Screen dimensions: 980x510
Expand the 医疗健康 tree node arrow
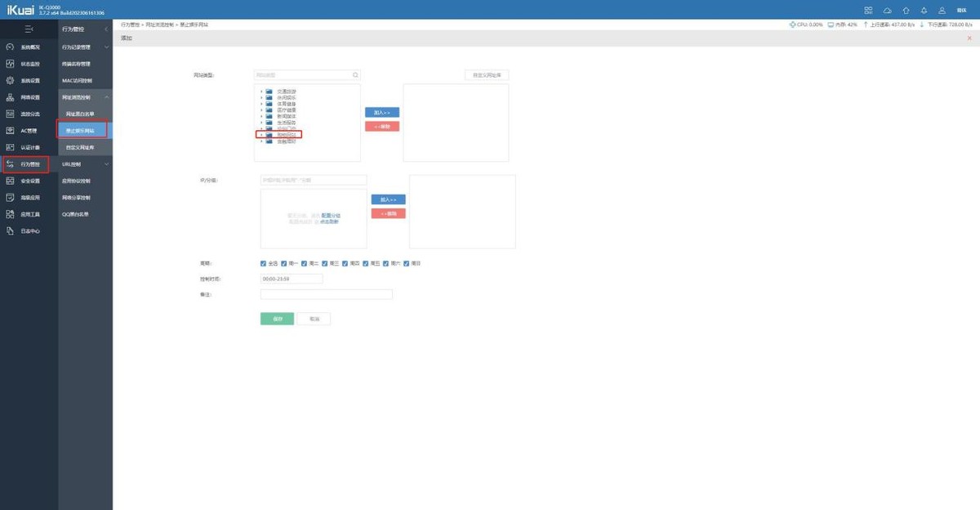coord(261,110)
